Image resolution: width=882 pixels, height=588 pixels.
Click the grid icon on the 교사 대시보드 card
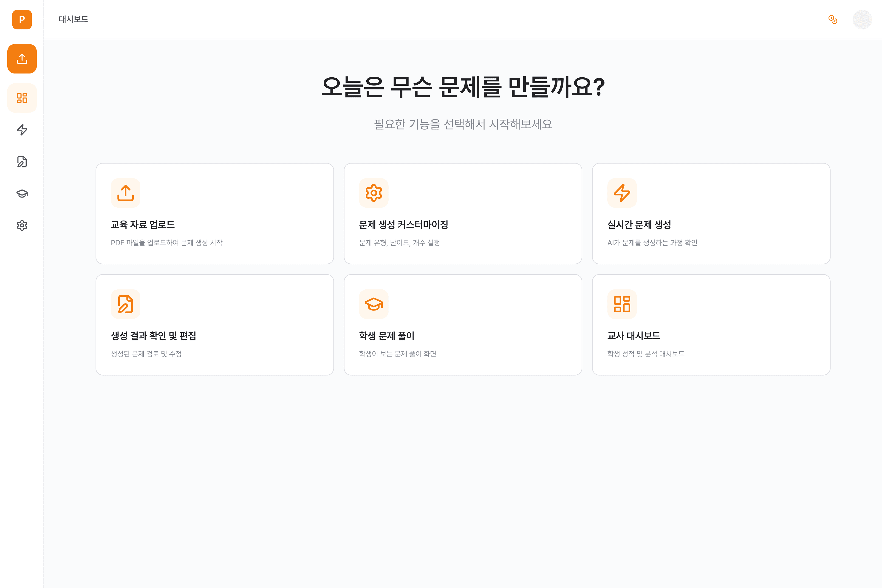click(622, 304)
